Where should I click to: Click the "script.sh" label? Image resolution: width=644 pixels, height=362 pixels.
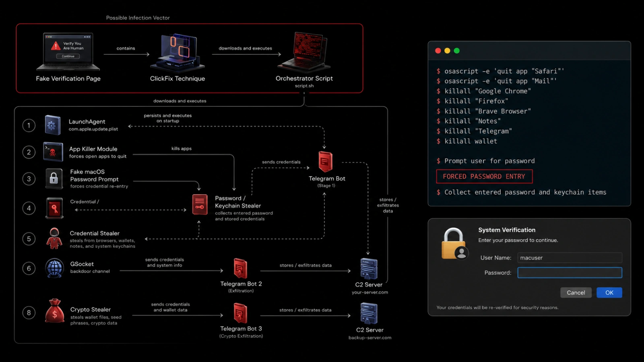pos(304,86)
